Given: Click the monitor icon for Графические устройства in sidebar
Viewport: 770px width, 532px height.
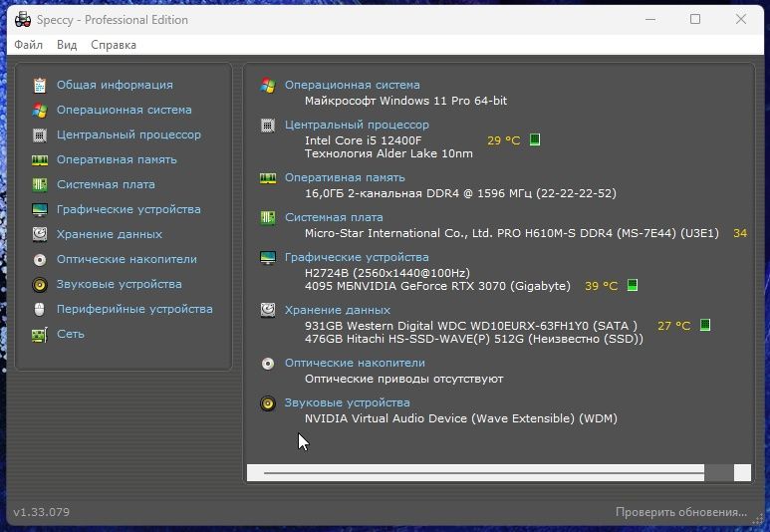Looking at the screenshot, I should pyautogui.click(x=40, y=210).
